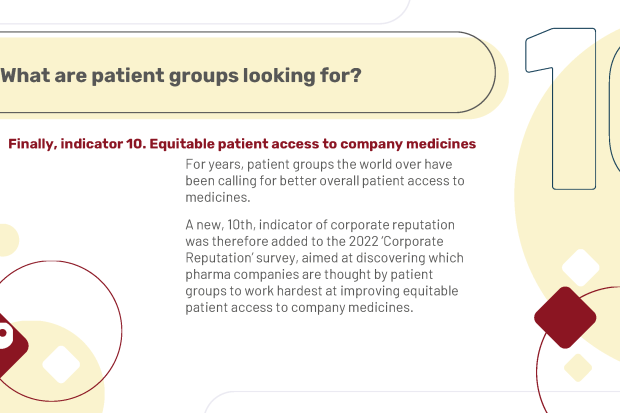Viewport: 620px width, 413px height.
Task: Click the word 'medicines.' ending the first paragraph
Action: [x=218, y=197]
